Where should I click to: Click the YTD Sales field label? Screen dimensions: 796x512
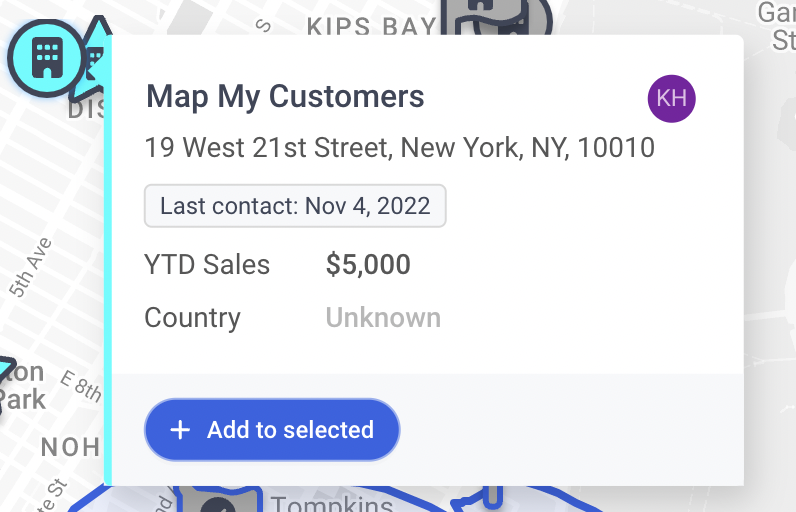click(x=207, y=264)
